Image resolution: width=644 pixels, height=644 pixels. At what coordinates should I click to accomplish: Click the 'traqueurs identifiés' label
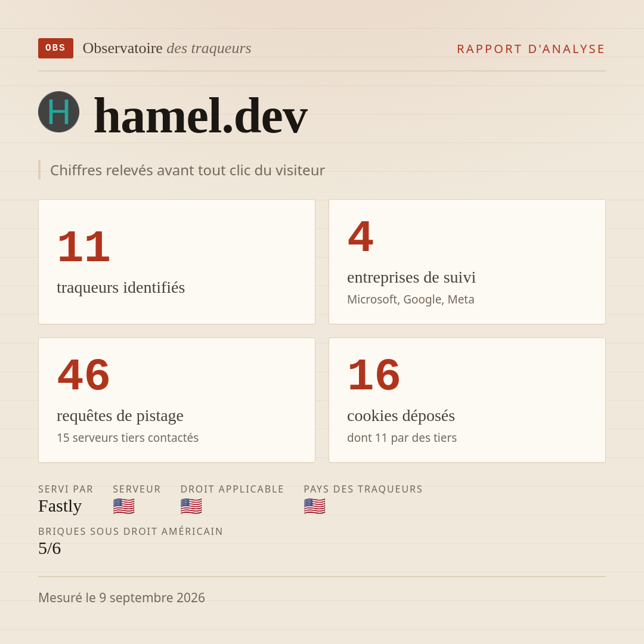point(120,287)
